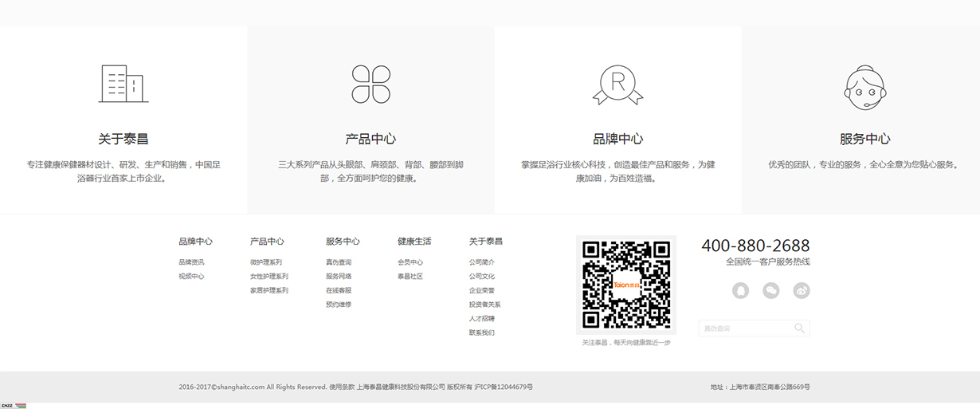Viewport: 980px width, 409px height.
Task: Click the 地址:上海市奉贤区南奉公路669号 address
Action: [x=760, y=387]
